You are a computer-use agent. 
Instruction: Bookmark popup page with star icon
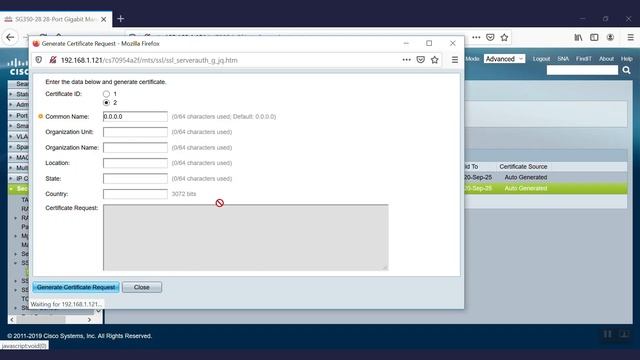point(435,60)
